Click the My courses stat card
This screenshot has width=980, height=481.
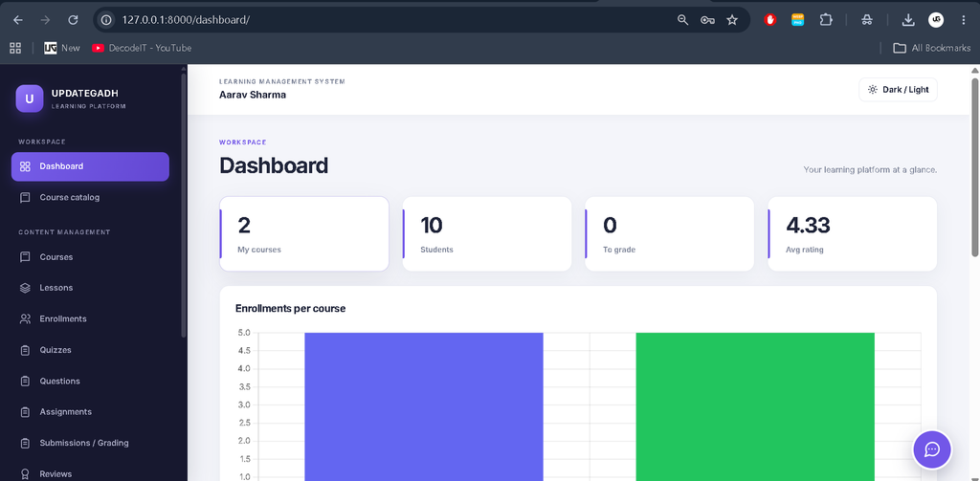[x=304, y=234]
